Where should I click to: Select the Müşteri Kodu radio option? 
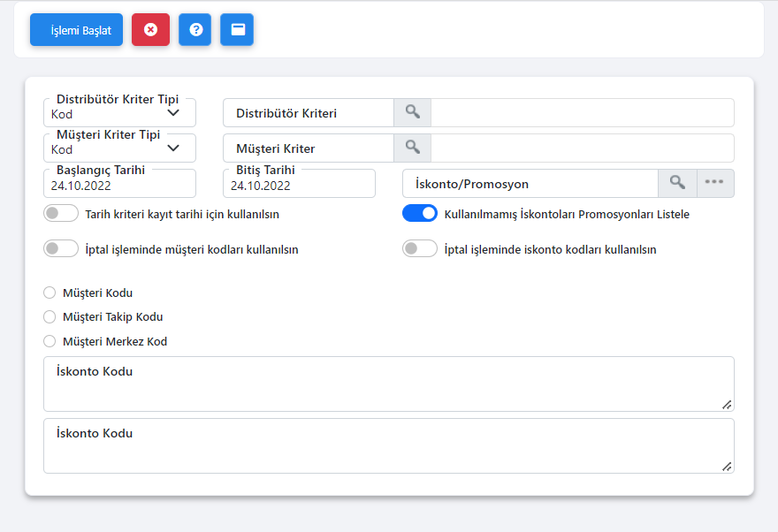coord(50,293)
